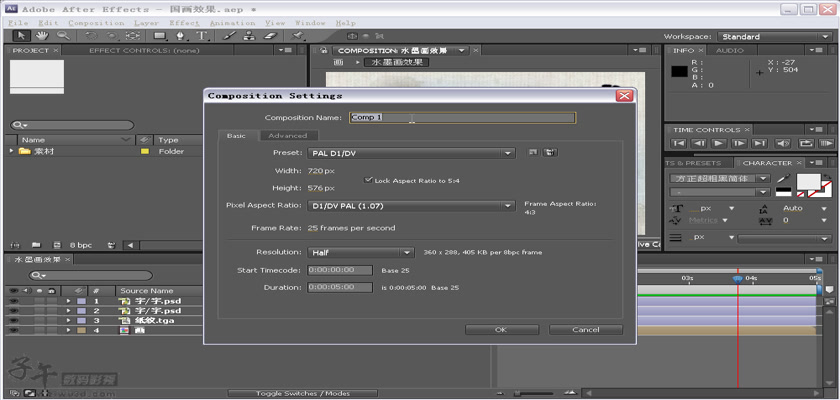This screenshot has height=400, width=840.
Task: Hide layer 3 纸纹.tga with eye icon
Action: 13,321
